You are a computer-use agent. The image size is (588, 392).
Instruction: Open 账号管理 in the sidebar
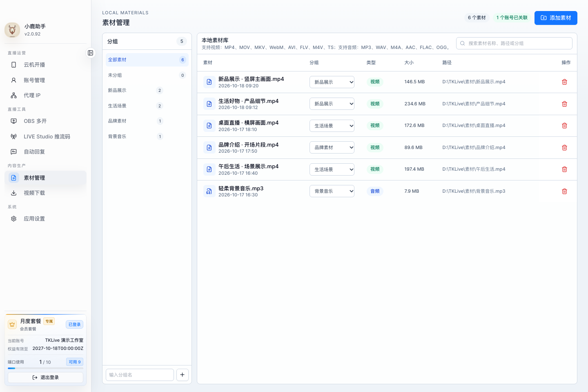point(46,80)
